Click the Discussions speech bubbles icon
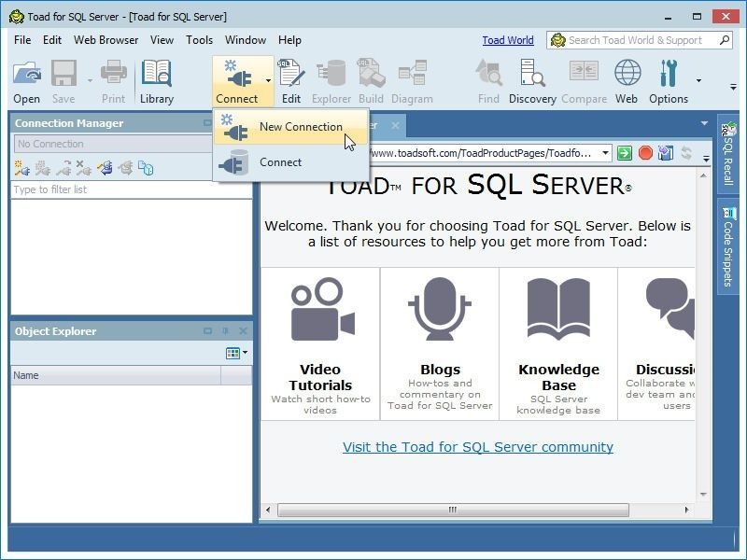Viewport: 747px width, 560px height. coord(669,310)
